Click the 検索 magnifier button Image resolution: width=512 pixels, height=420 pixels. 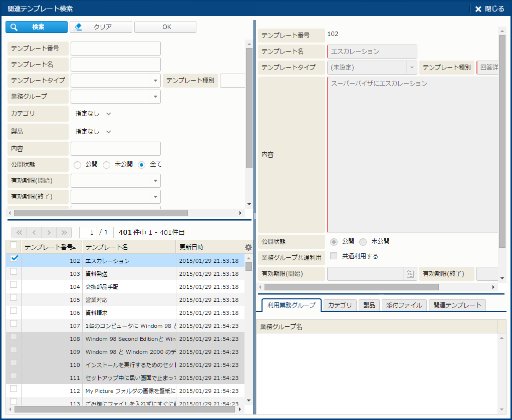click(36, 27)
